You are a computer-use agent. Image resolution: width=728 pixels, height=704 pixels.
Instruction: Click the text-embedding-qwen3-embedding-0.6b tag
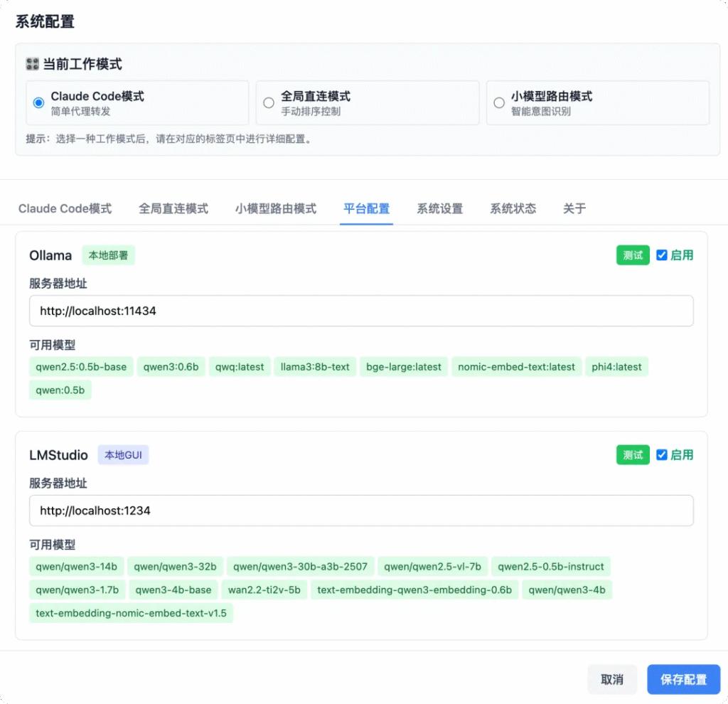tap(414, 590)
